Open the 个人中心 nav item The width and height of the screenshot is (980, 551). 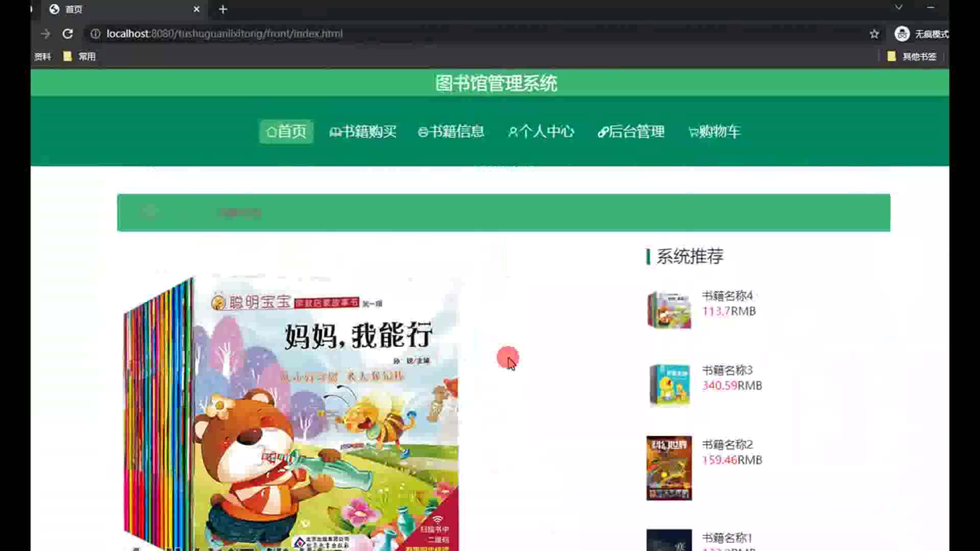pos(541,132)
